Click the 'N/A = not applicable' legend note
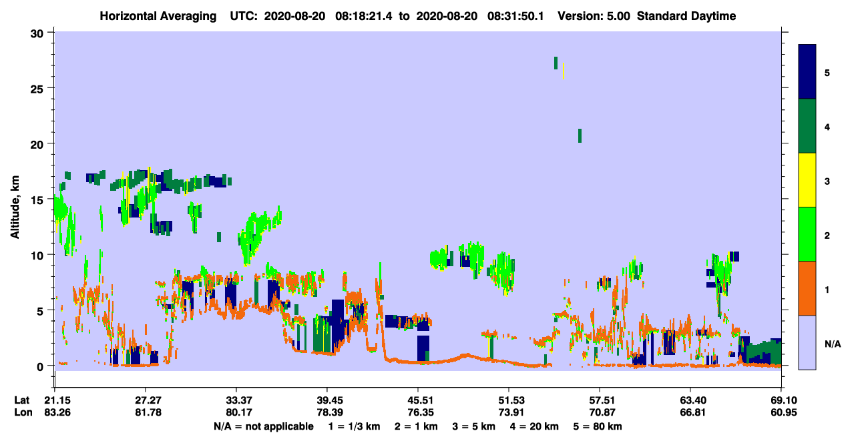This screenshot has height=445, width=868. pyautogui.click(x=263, y=426)
